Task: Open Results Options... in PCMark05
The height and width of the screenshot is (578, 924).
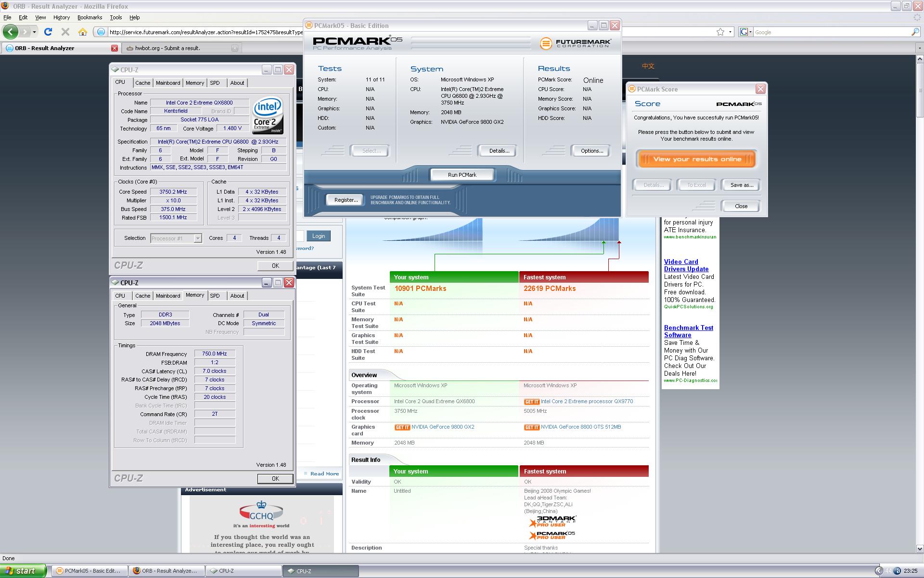Action: (592, 151)
